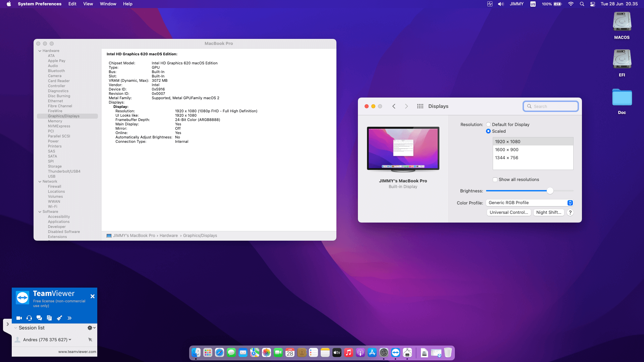The width and height of the screenshot is (644, 362).
Task: Select 1600 × 900 resolution
Action: [x=533, y=150]
